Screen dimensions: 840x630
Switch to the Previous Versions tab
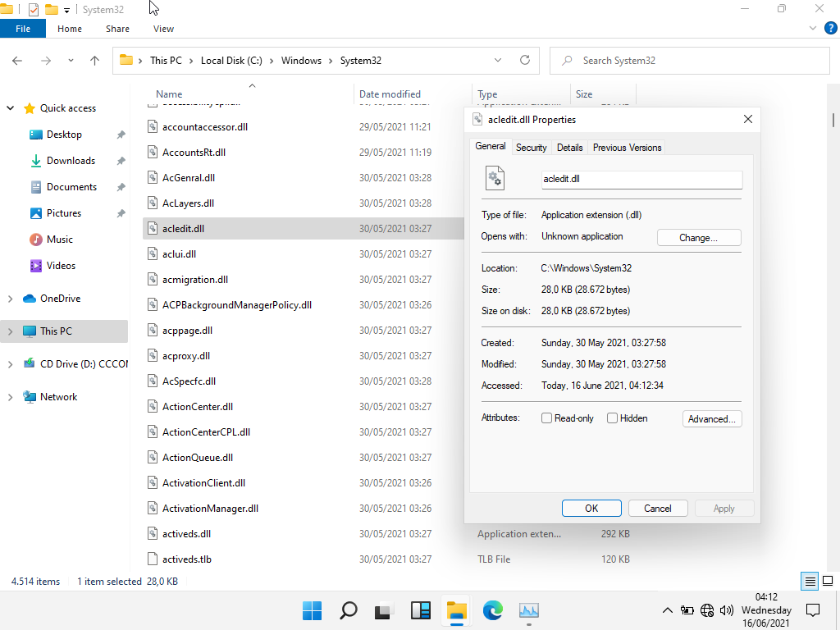point(627,148)
